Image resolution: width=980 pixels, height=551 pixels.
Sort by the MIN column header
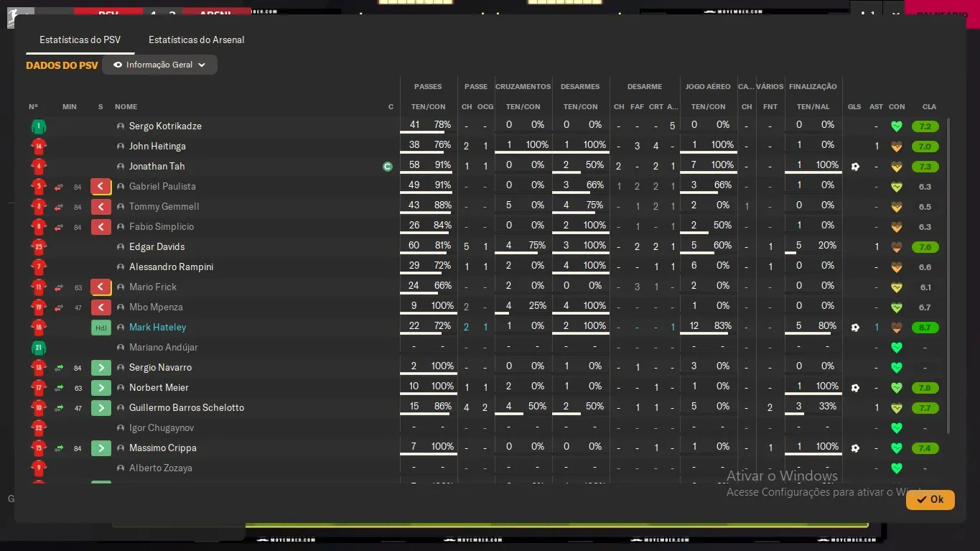[69, 107]
